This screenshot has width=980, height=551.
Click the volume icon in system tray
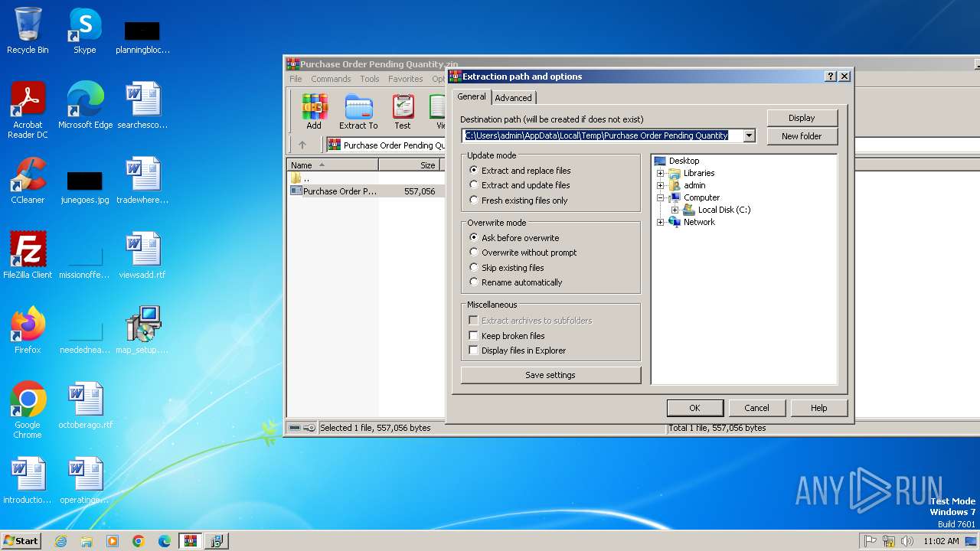click(x=907, y=541)
